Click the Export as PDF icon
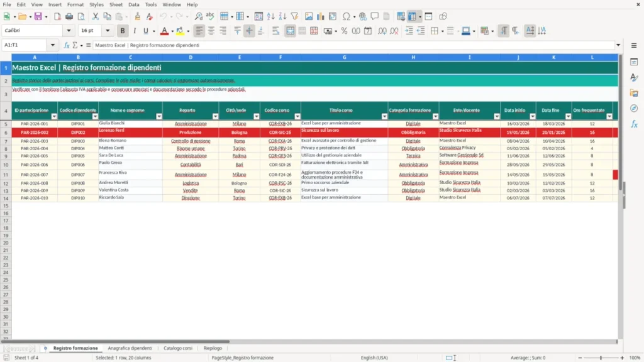This screenshot has width=644, height=362. (57, 16)
